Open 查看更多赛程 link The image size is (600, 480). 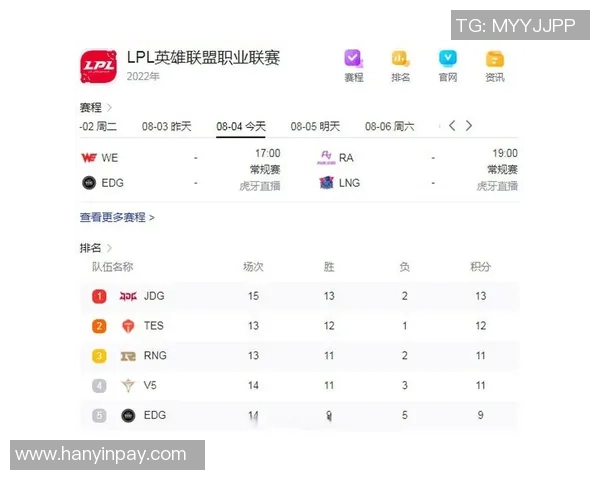(x=117, y=217)
